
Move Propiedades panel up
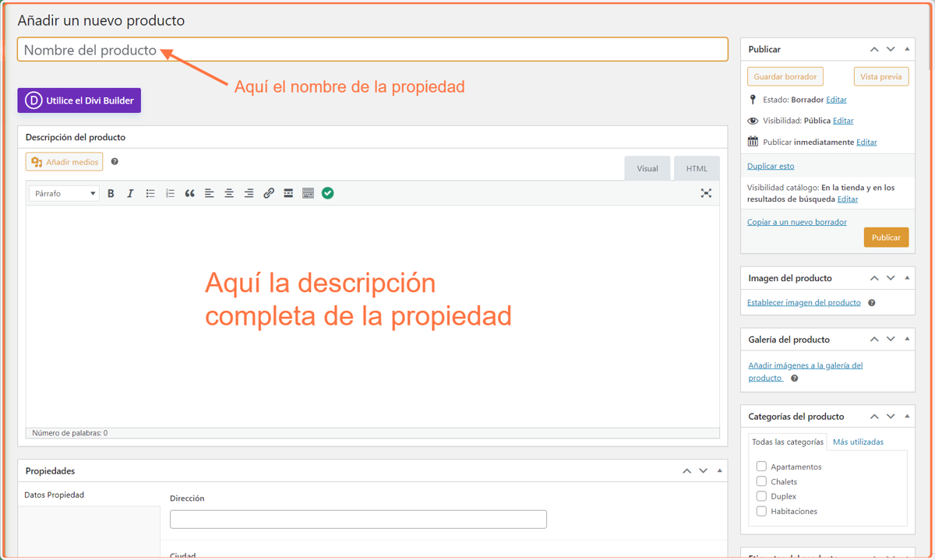coord(686,471)
